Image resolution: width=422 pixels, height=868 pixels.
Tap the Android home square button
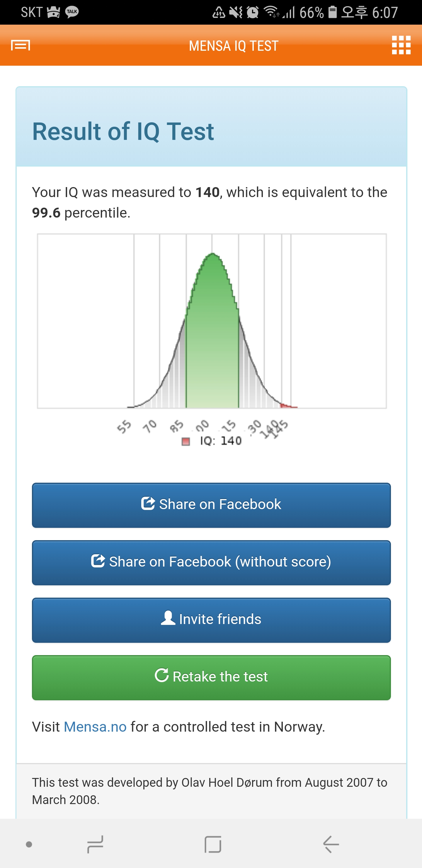coord(213,844)
